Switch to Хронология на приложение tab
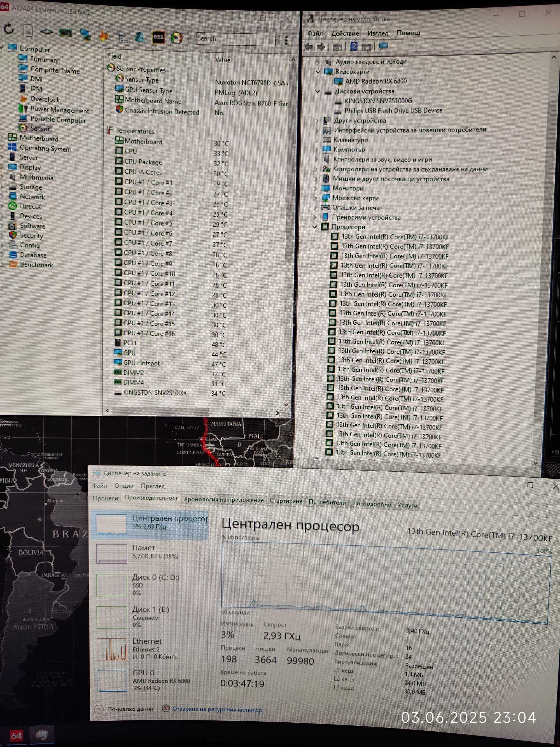 pos(223,500)
